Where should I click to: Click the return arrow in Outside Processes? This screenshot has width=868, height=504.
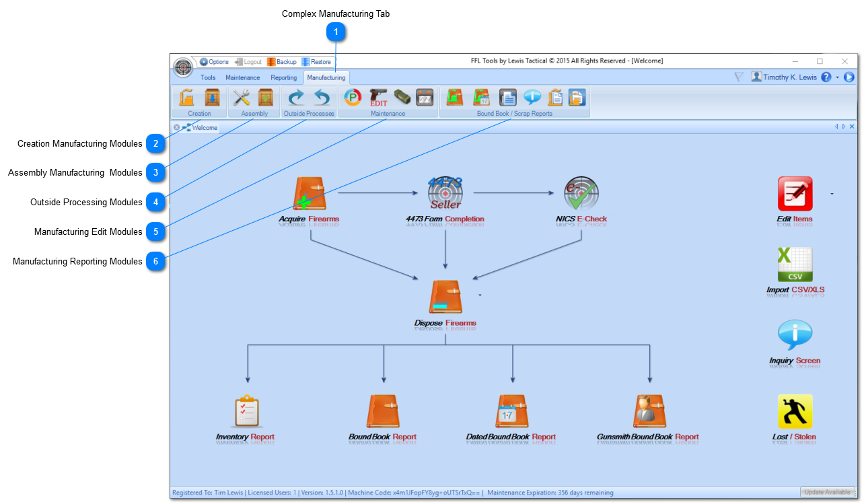pyautogui.click(x=322, y=98)
